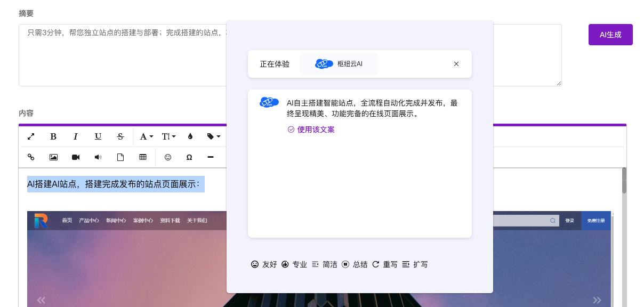Open the text color droplet tool
Screen dimensions: 644x307
[x=190, y=136]
